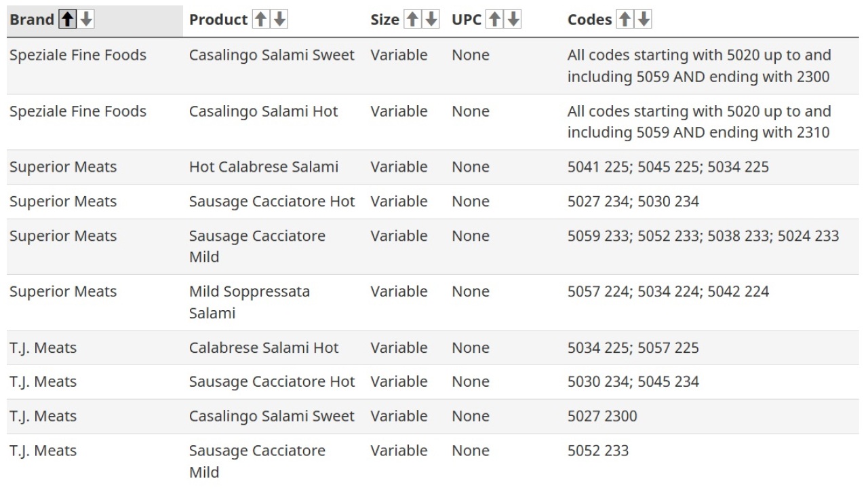
Task: Click the codes text ending with 2310
Action: coord(699,122)
